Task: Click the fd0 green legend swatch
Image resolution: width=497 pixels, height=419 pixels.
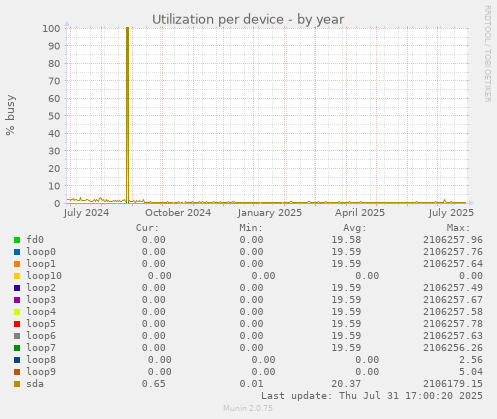Action: tap(17, 240)
